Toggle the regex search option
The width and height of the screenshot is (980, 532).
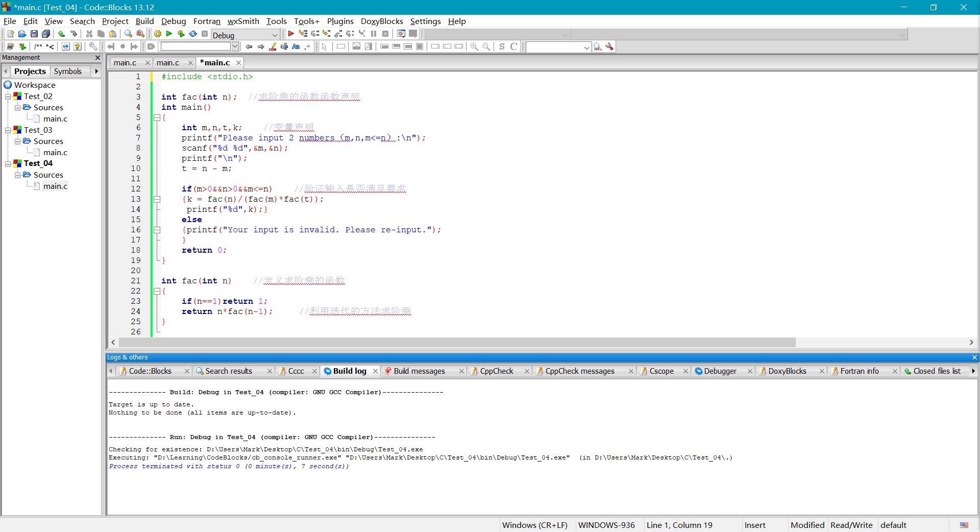click(x=308, y=46)
